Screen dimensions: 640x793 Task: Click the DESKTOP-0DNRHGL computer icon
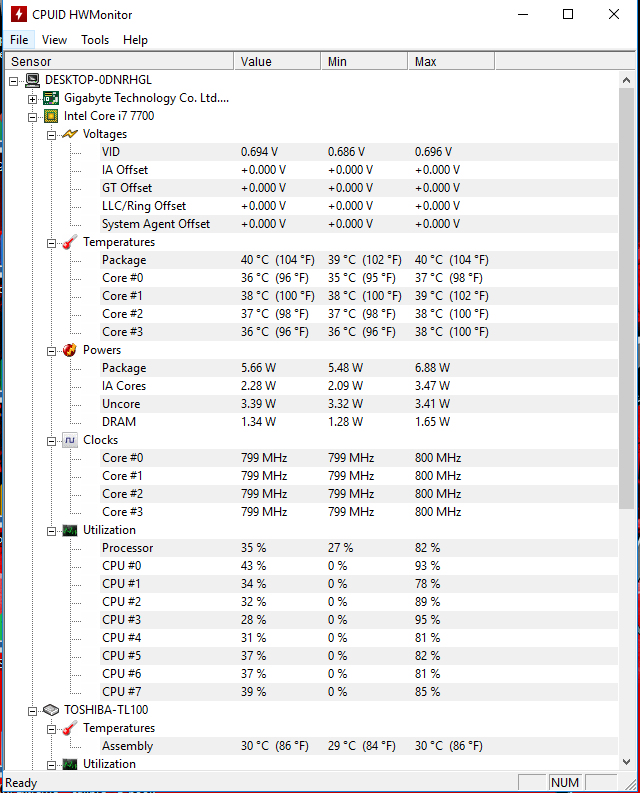coord(32,80)
